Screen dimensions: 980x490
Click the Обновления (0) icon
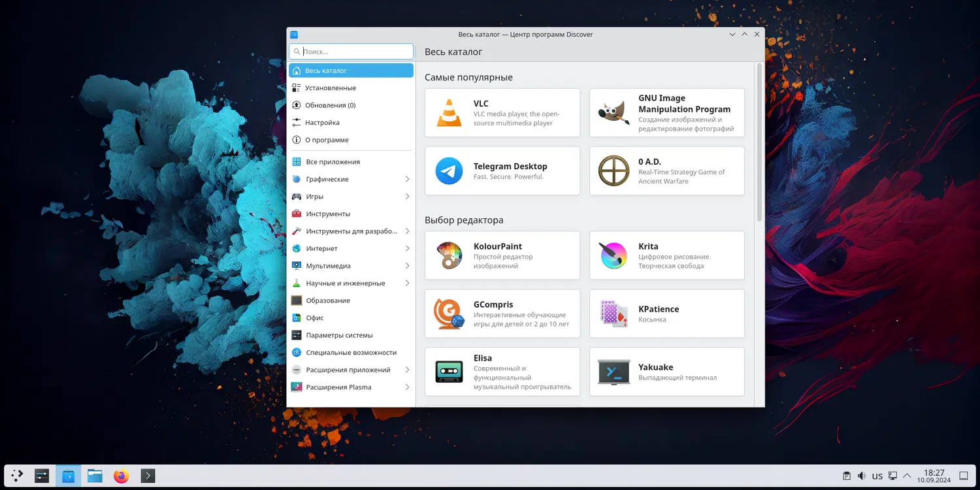point(297,105)
